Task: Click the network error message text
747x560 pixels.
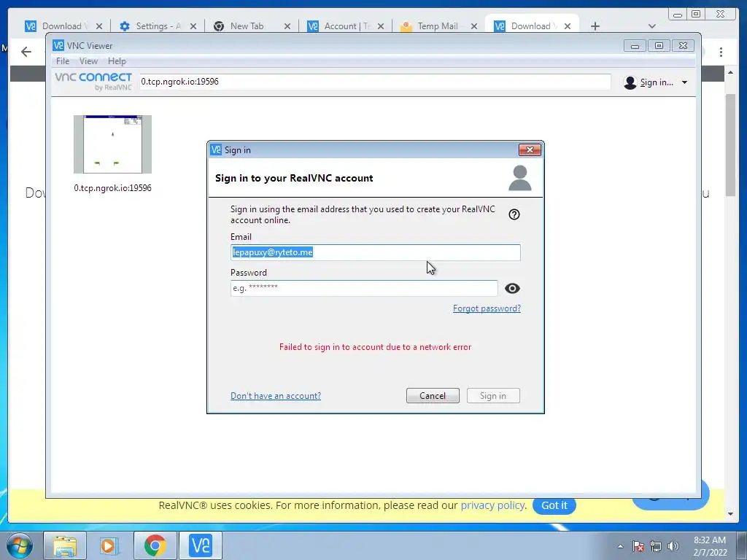Action: [376, 347]
